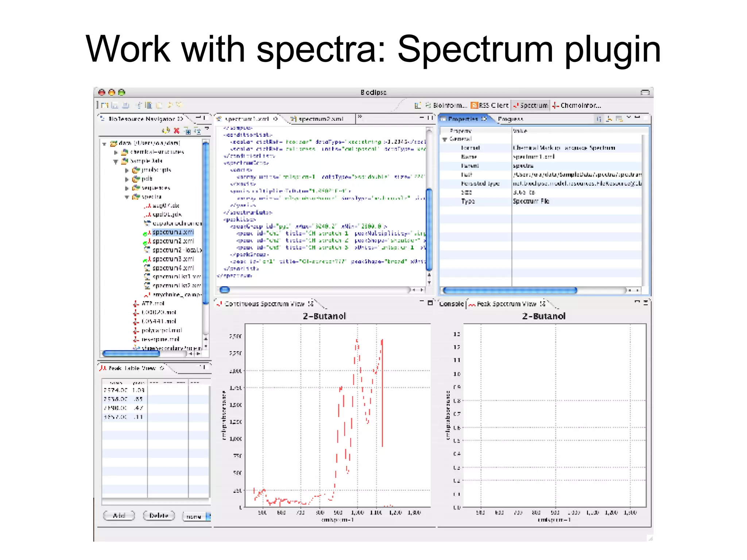Click Show Categories icon in Properties view
This screenshot has height=560, width=747.
pos(599,119)
